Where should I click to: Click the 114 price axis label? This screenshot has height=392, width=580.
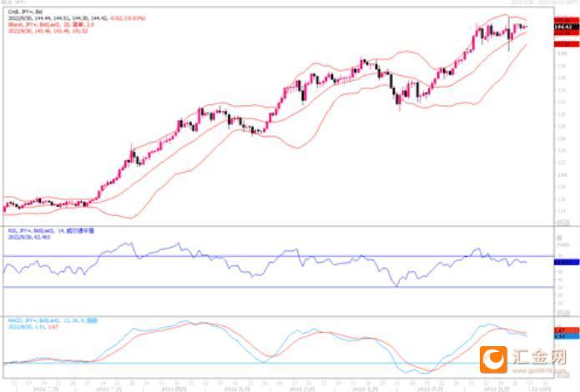click(562, 211)
